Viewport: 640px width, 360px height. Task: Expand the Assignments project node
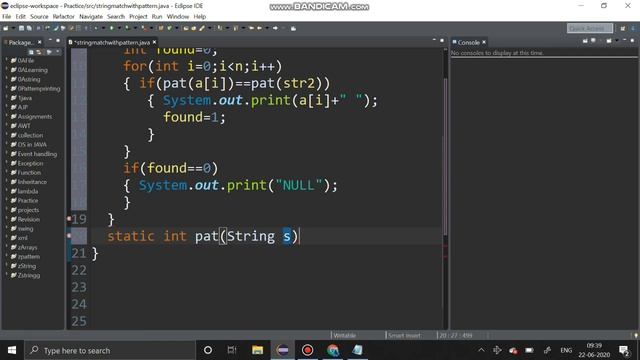(x=7, y=116)
